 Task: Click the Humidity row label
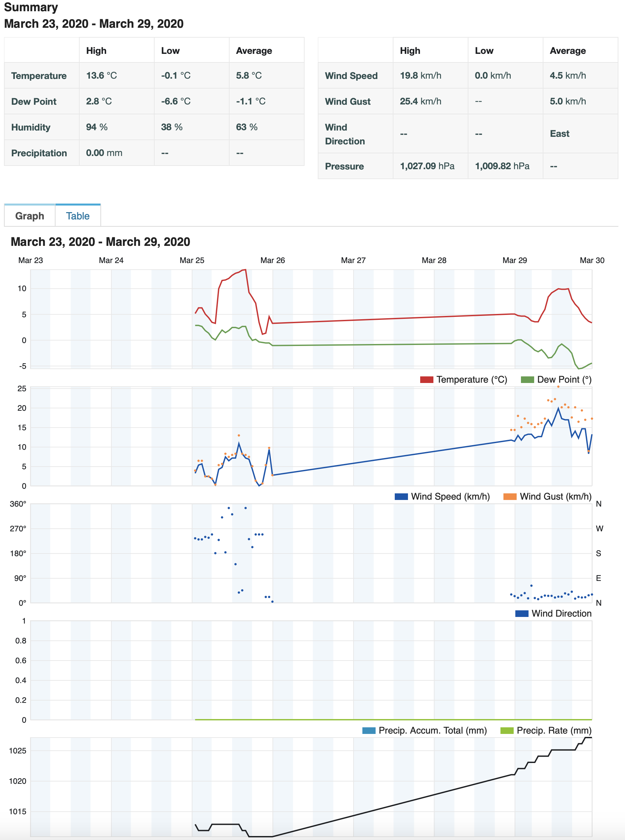point(31,127)
